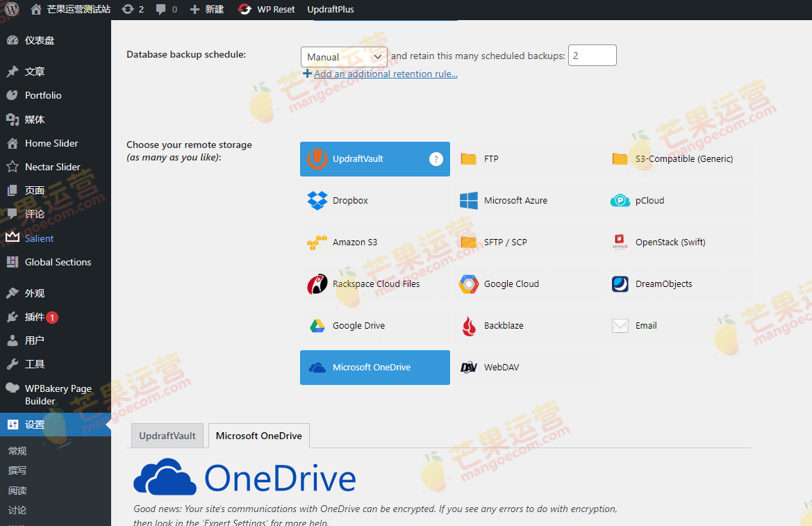Open the 设置 settings menu
The width and height of the screenshot is (812, 526).
point(56,425)
